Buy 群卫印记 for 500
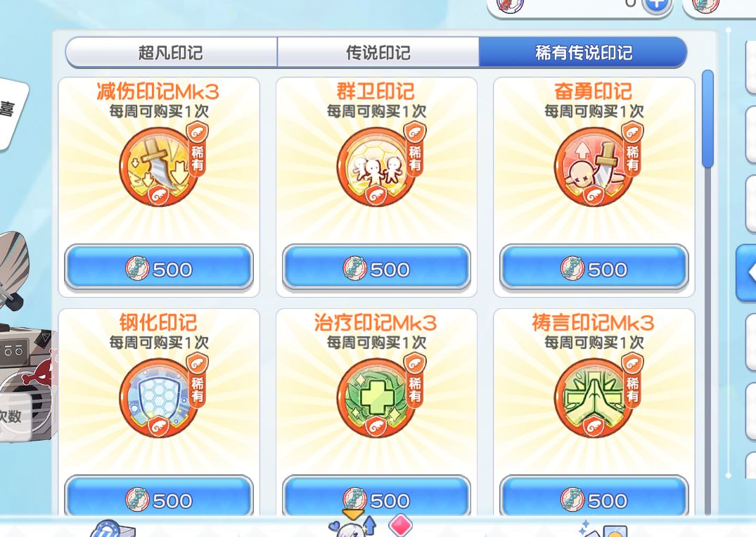The height and width of the screenshot is (537, 756). 376,268
